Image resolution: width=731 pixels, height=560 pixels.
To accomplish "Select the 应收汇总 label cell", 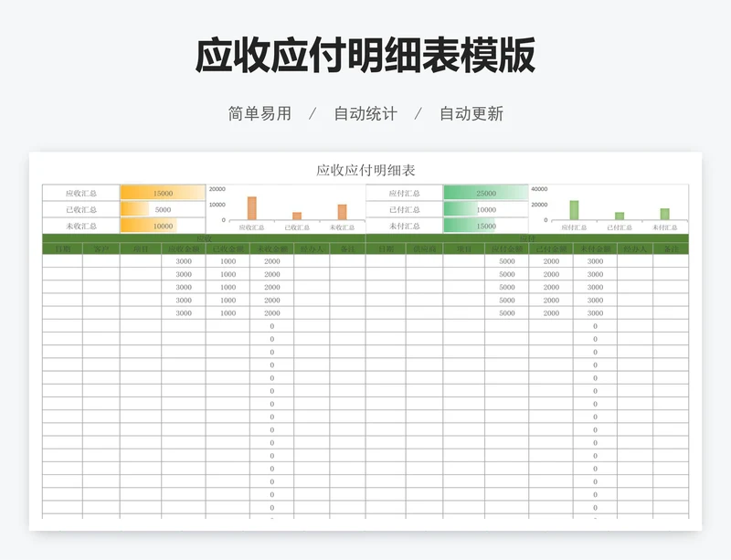I will pyautogui.click(x=81, y=193).
